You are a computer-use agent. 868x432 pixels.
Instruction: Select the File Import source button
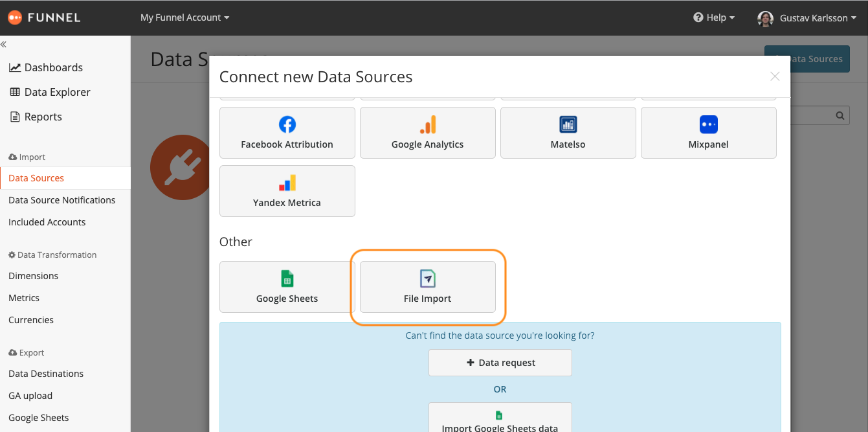click(428, 287)
